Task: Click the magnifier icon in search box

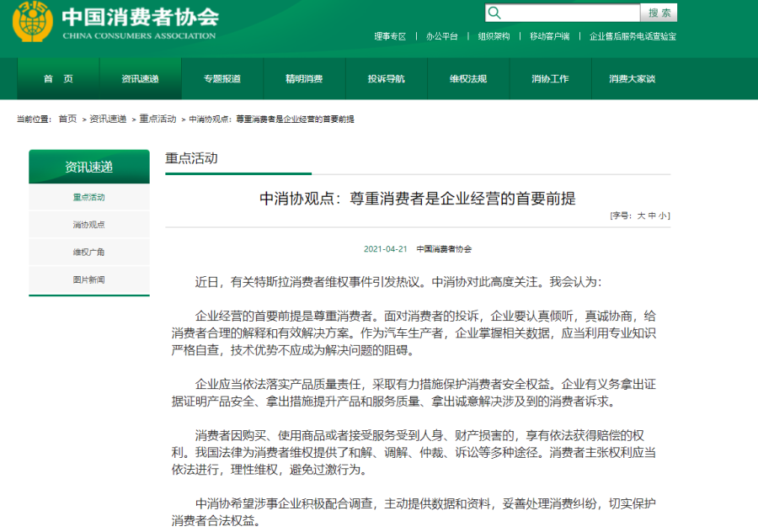Action: (x=494, y=13)
